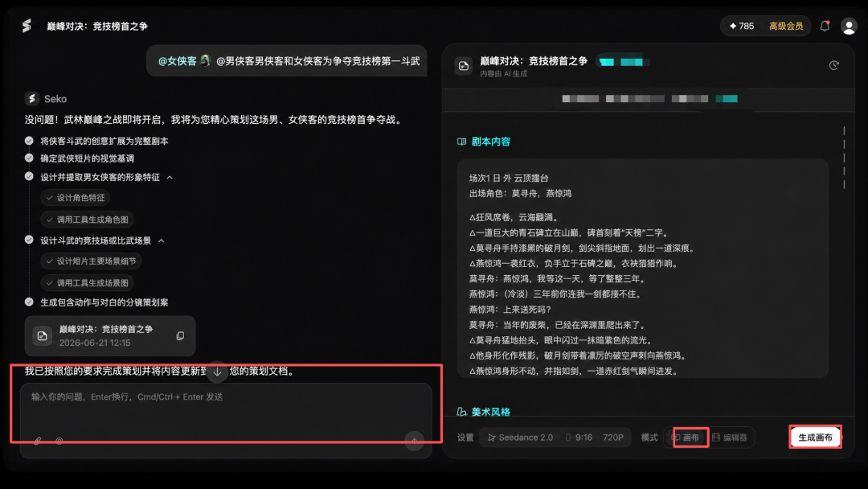Click the @ mention icon in input box
The height and width of the screenshot is (489, 868).
(59, 441)
